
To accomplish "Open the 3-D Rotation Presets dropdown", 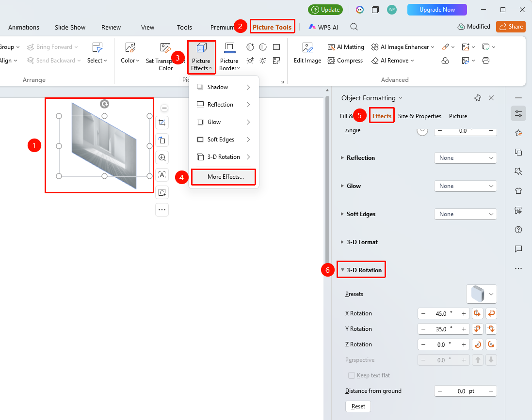I will point(482,294).
